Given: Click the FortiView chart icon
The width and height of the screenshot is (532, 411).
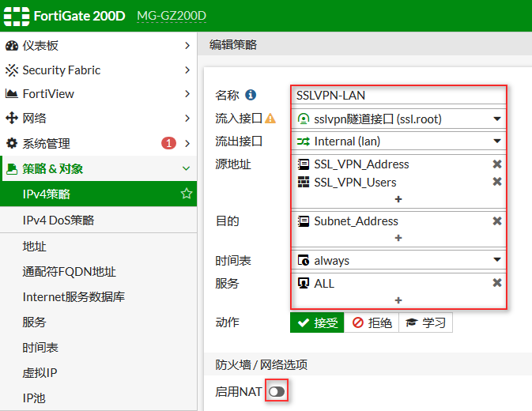Looking at the screenshot, I should coord(12,93).
